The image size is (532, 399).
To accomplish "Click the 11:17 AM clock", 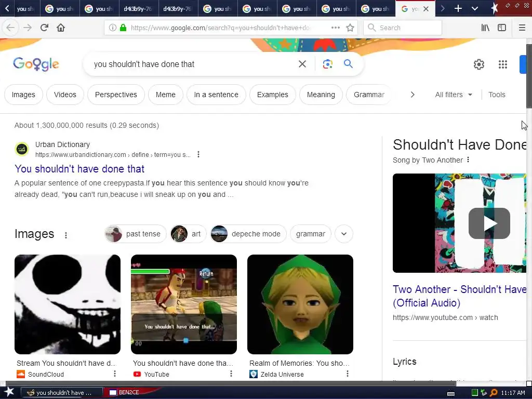I will (513, 393).
